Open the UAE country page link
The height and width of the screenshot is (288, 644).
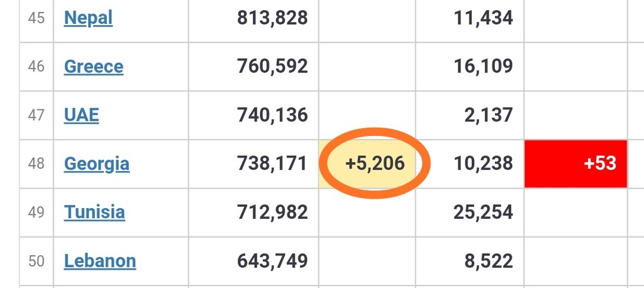coord(82,115)
